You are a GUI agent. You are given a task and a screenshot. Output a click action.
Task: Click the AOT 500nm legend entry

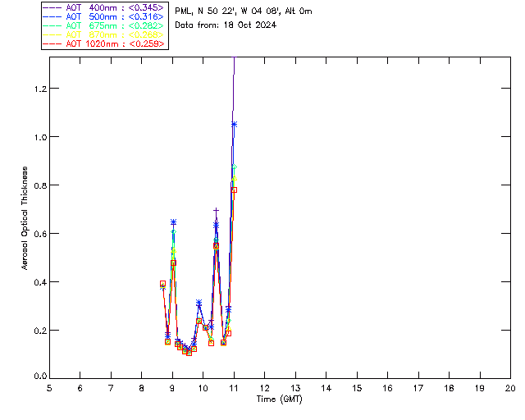click(104, 16)
